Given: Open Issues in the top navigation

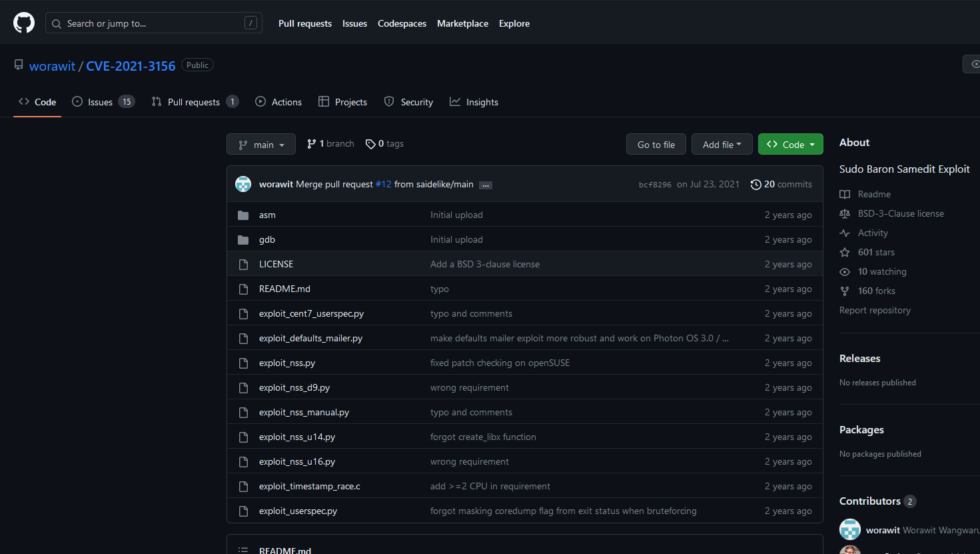Looking at the screenshot, I should [x=354, y=23].
